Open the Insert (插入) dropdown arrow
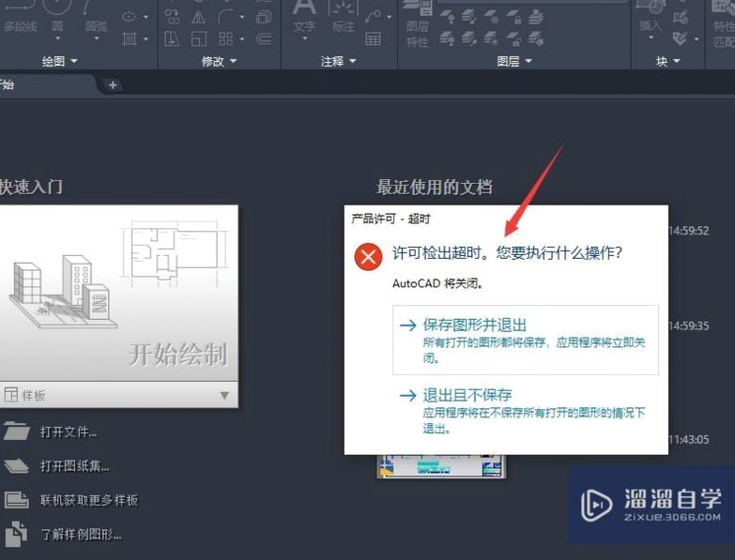Image resolution: width=735 pixels, height=560 pixels. 651,38
